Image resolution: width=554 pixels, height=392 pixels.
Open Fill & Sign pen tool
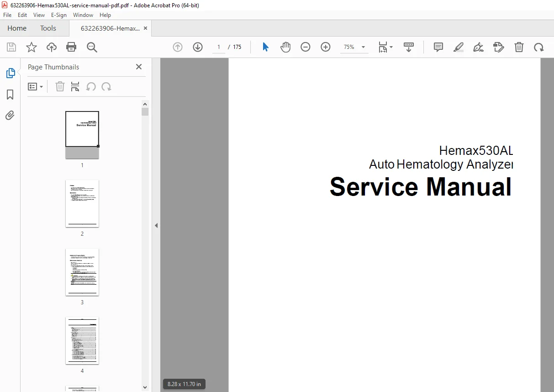point(479,47)
